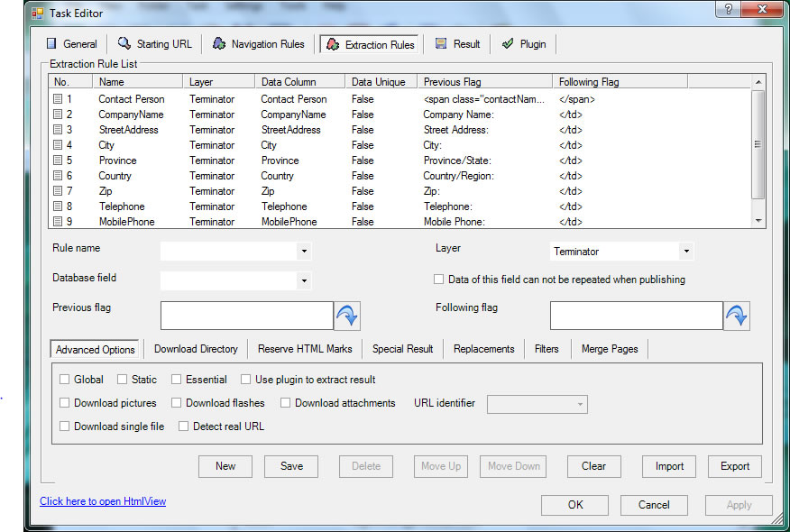Image resolution: width=790 pixels, height=532 pixels.
Task: Click the row icon for MobilePhone rule
Action: click(58, 221)
